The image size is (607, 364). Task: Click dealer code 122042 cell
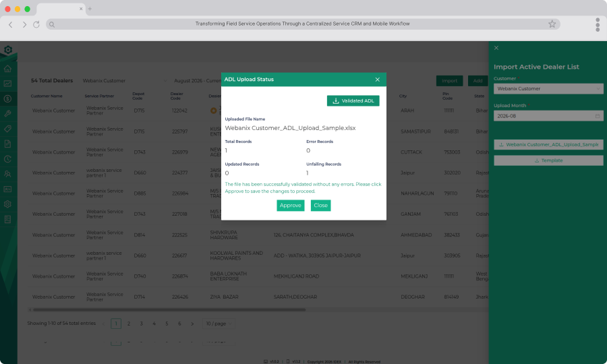click(x=179, y=111)
